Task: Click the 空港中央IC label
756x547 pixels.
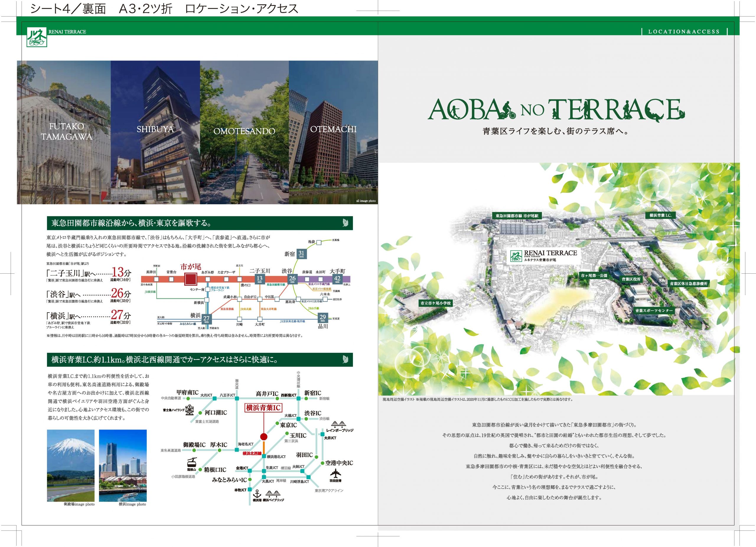Action: pyautogui.click(x=339, y=463)
